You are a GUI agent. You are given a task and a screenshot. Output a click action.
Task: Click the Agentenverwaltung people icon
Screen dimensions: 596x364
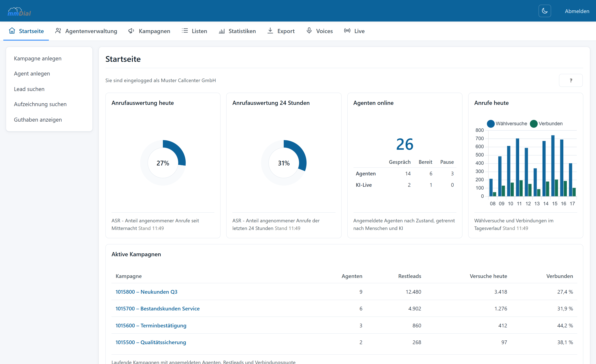(58, 31)
